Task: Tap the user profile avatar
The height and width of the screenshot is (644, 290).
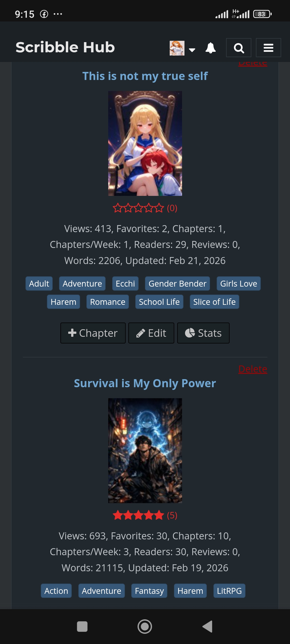Action: (x=177, y=48)
